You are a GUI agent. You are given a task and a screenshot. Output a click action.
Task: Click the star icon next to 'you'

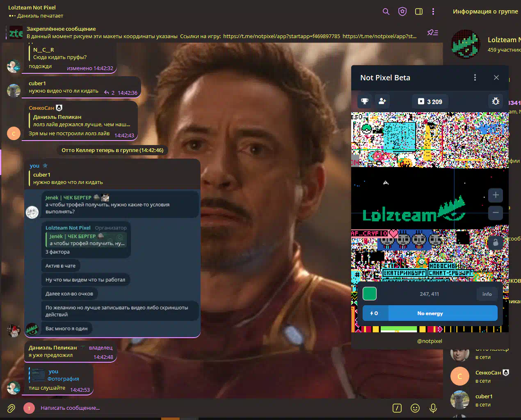[x=45, y=166]
